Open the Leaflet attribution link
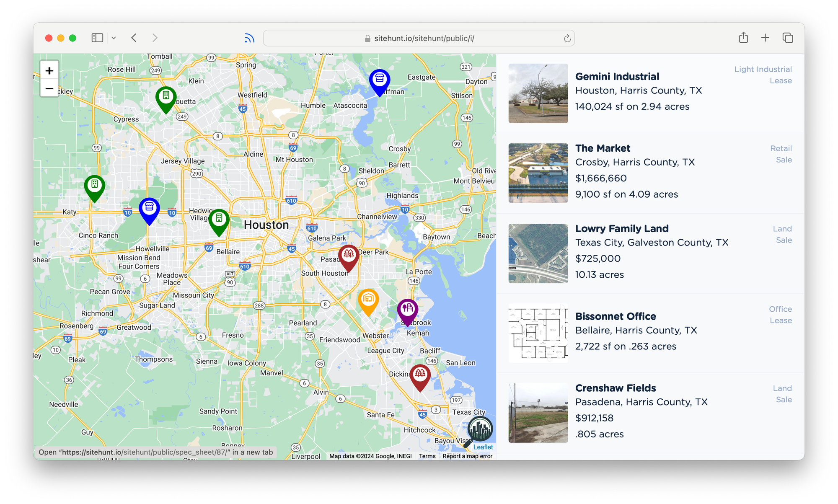838x504 pixels. point(483,447)
